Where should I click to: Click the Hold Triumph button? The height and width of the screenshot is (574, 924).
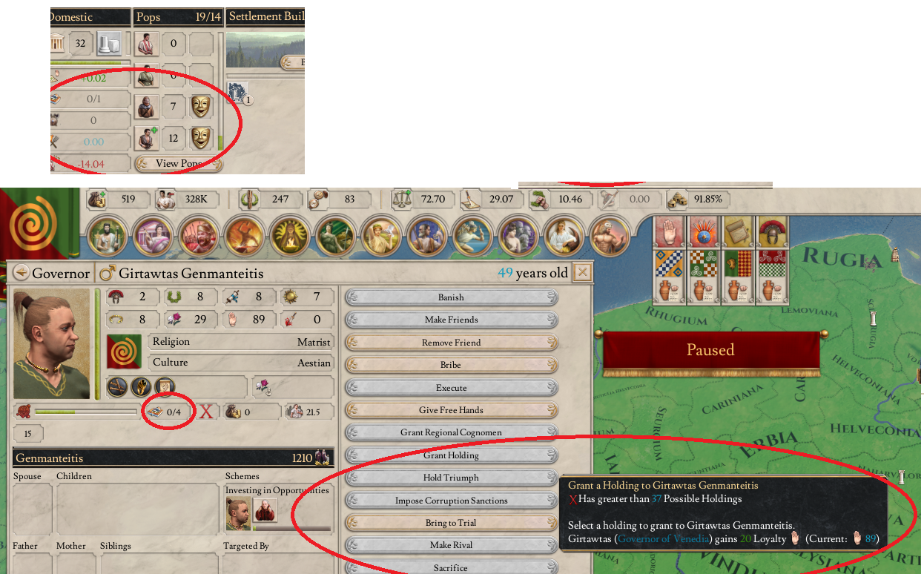[x=451, y=478]
